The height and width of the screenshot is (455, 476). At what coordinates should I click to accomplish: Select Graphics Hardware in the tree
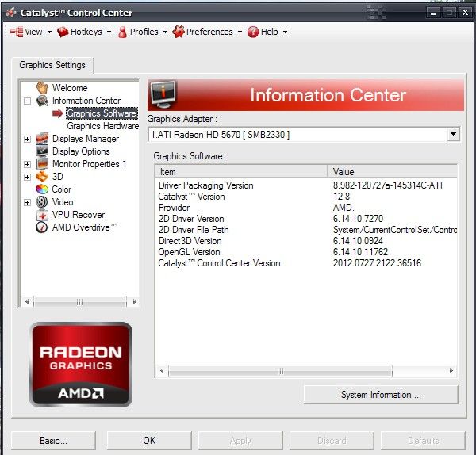[x=102, y=126]
